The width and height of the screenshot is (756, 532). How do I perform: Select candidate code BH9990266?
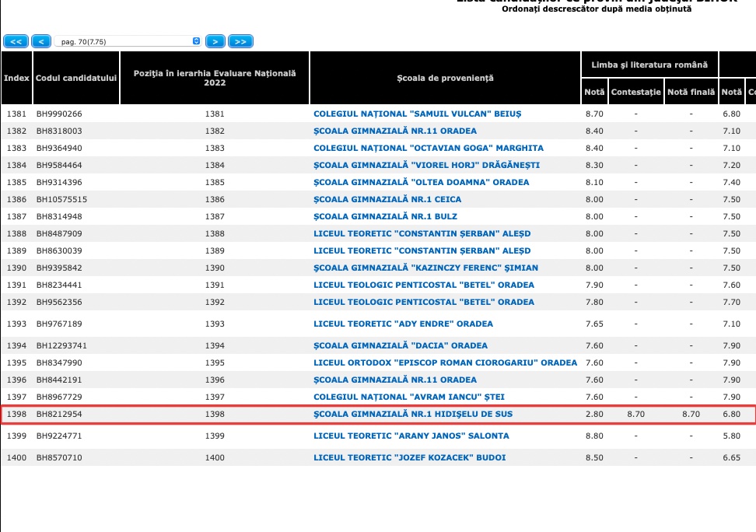coord(59,114)
